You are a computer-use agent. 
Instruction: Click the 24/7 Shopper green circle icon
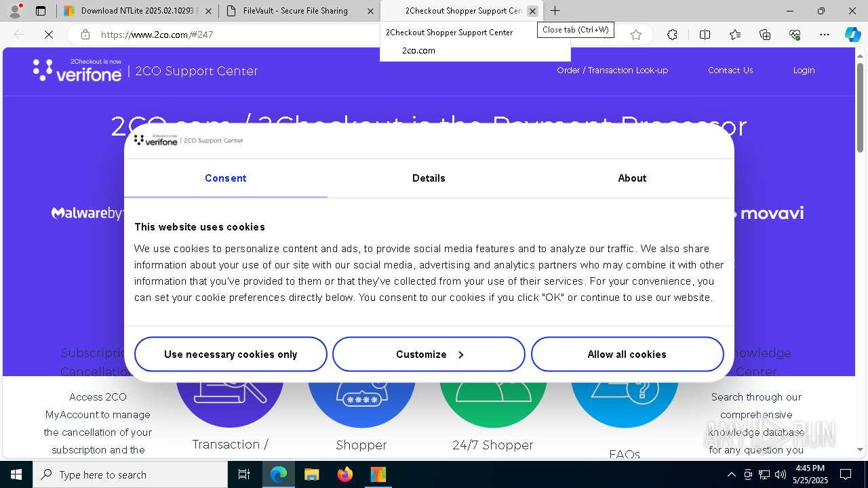point(493,404)
